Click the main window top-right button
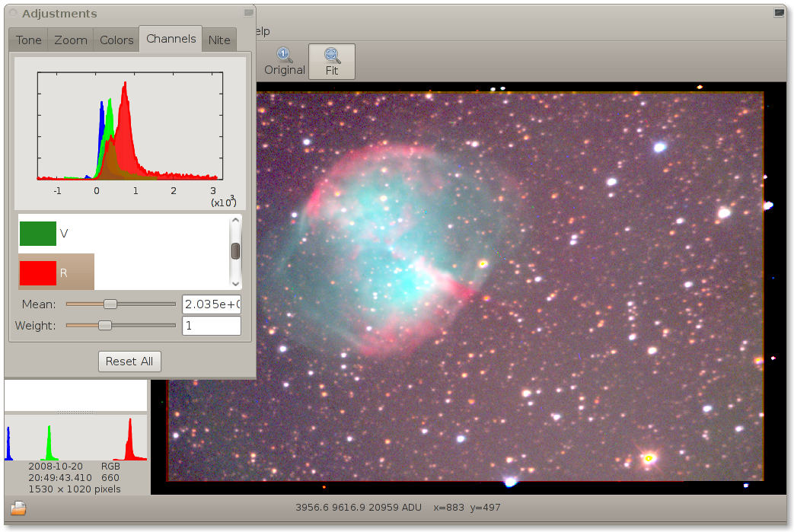794x532 pixels. [x=779, y=13]
